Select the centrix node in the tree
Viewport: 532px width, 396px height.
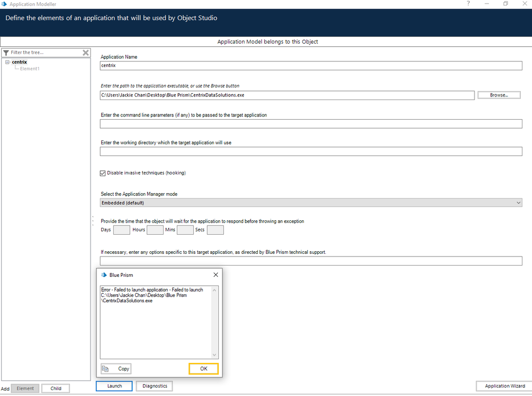tap(19, 62)
